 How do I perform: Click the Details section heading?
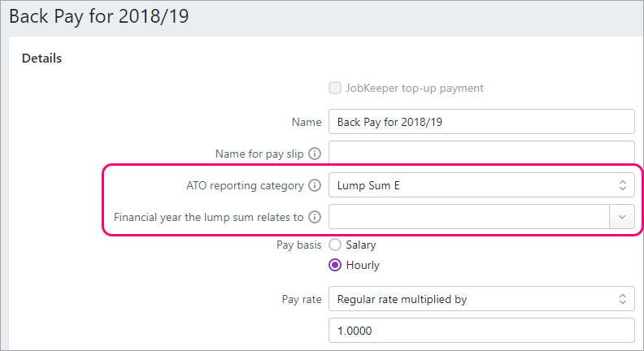click(x=41, y=58)
